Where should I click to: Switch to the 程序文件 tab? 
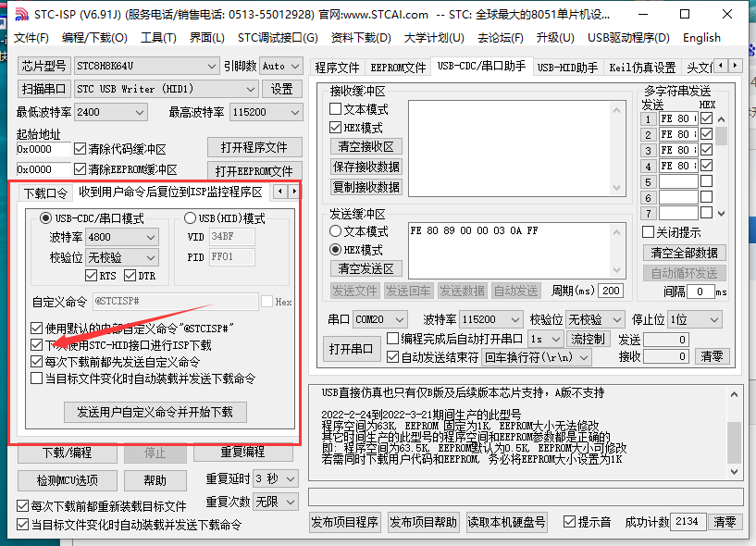[337, 68]
